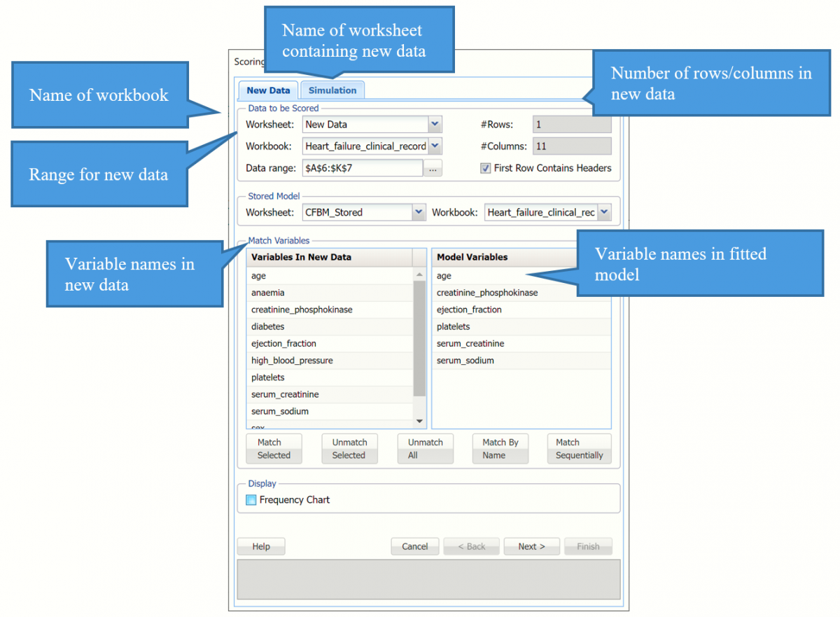Click the Next button
Image resolution: width=840 pixels, height=617 pixels.
(x=531, y=546)
